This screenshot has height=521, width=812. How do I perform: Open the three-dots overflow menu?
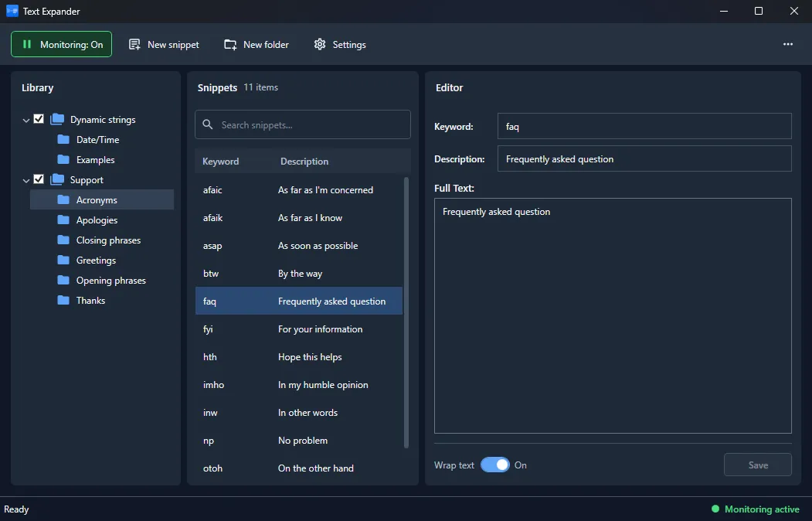pos(787,45)
